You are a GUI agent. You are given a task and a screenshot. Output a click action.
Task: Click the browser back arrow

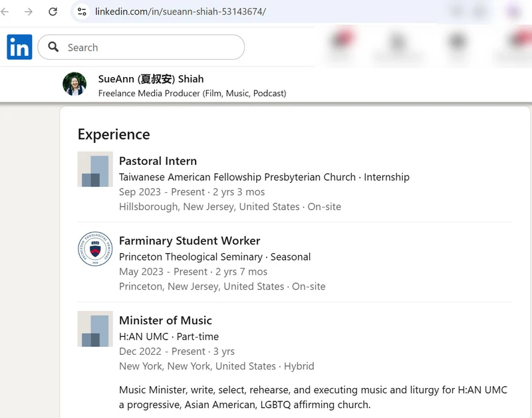point(5,12)
